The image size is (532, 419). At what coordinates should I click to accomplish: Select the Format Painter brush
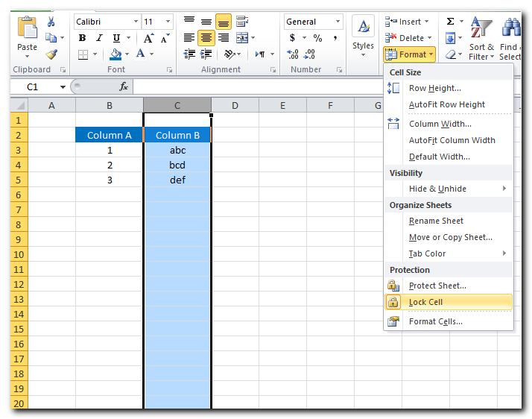(x=51, y=54)
